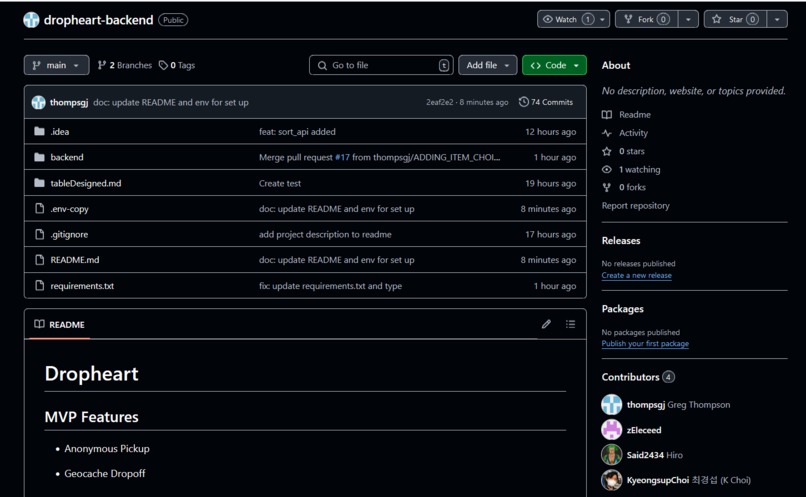This screenshot has width=806, height=497.
Task: Open the Add file dropdown
Action: coord(487,65)
